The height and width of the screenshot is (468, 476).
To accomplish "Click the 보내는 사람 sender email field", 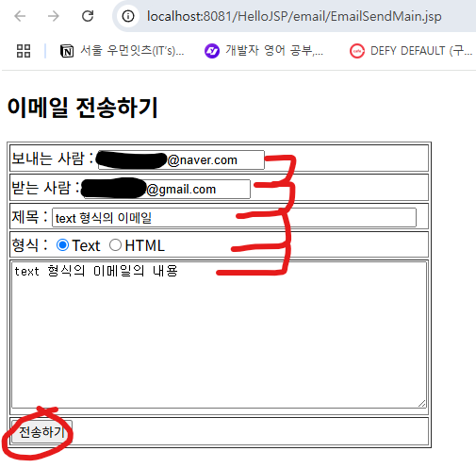I will 181,159.
